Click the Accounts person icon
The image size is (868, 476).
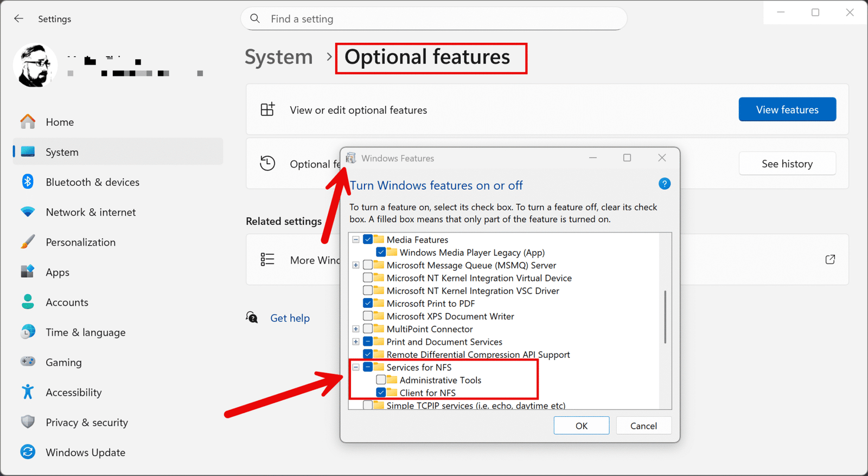(x=28, y=302)
